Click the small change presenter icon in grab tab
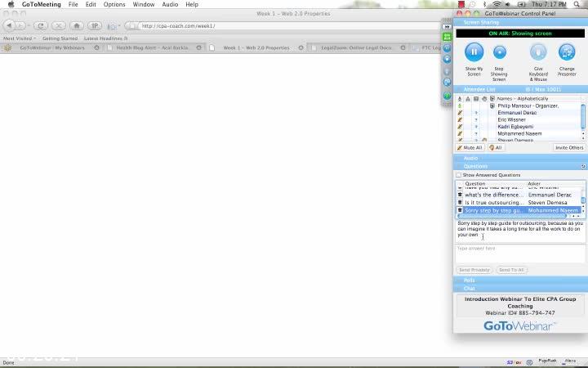The height and width of the screenshot is (368, 588). click(447, 83)
